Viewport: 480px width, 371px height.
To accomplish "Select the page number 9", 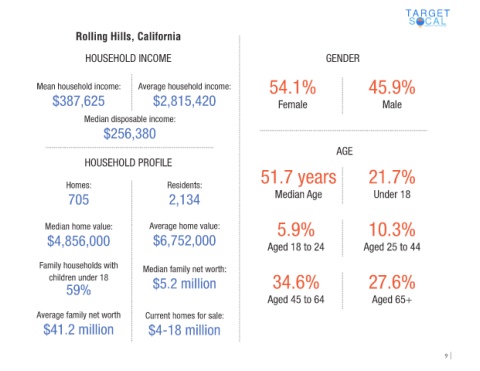I will pyautogui.click(x=446, y=356).
